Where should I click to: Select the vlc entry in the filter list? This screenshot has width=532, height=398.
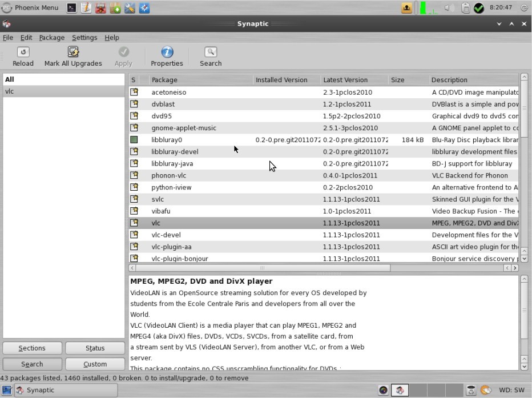64,91
